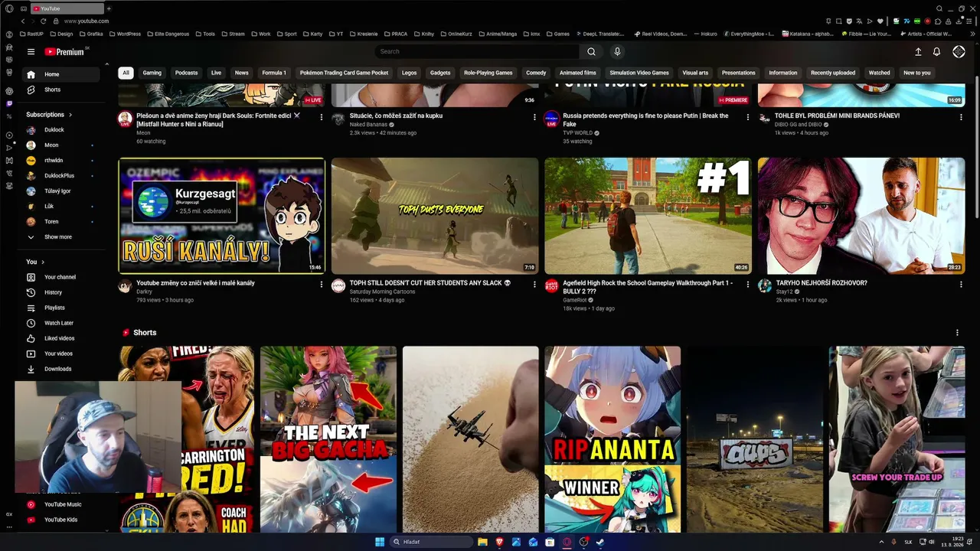Open a new browser tab
This screenshot has width=980, height=551.
[x=109, y=8]
